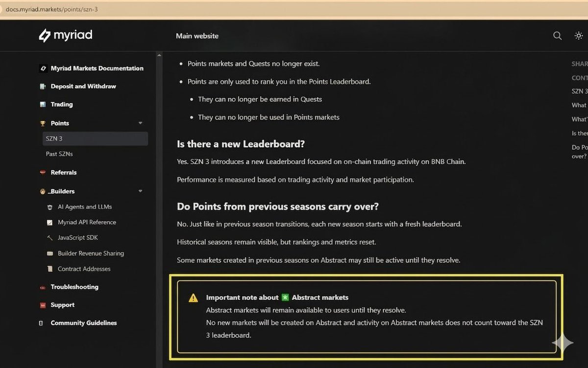Click 'Important note about Abstract markets' title

click(x=277, y=298)
